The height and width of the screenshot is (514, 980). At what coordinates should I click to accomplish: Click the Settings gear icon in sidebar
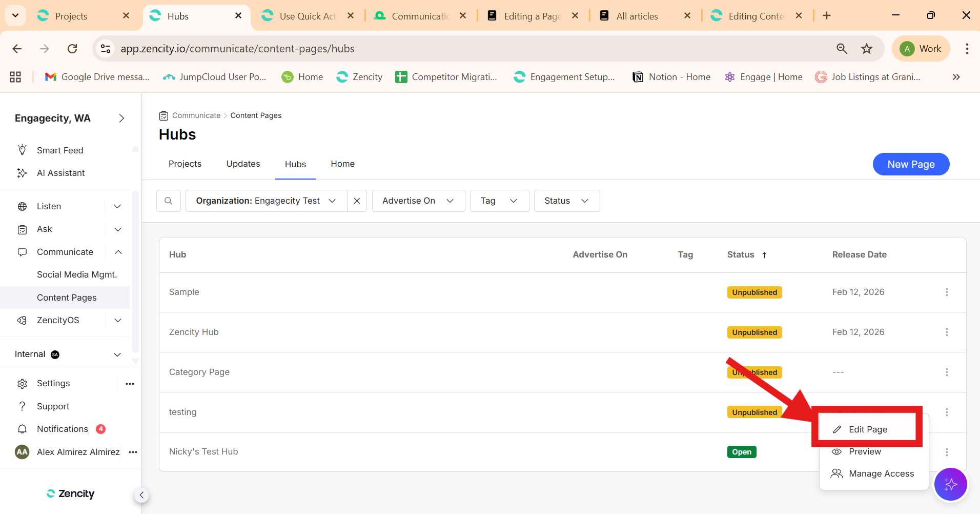tap(23, 384)
